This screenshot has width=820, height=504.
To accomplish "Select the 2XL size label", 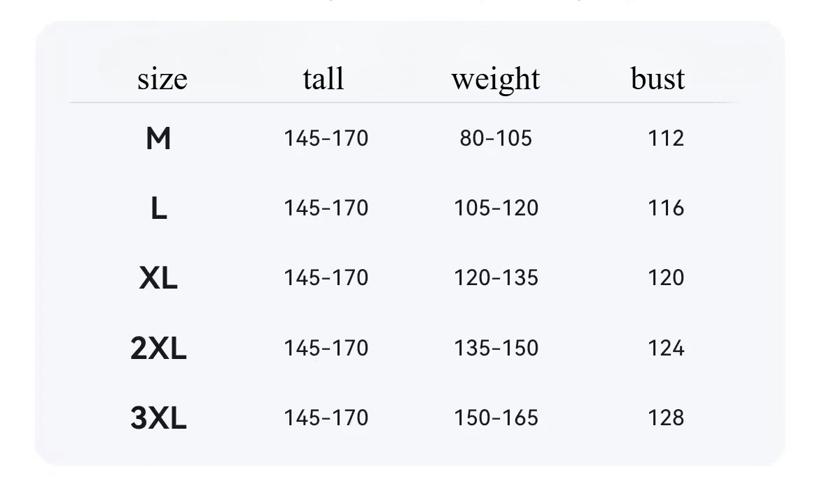I will click(x=158, y=348).
